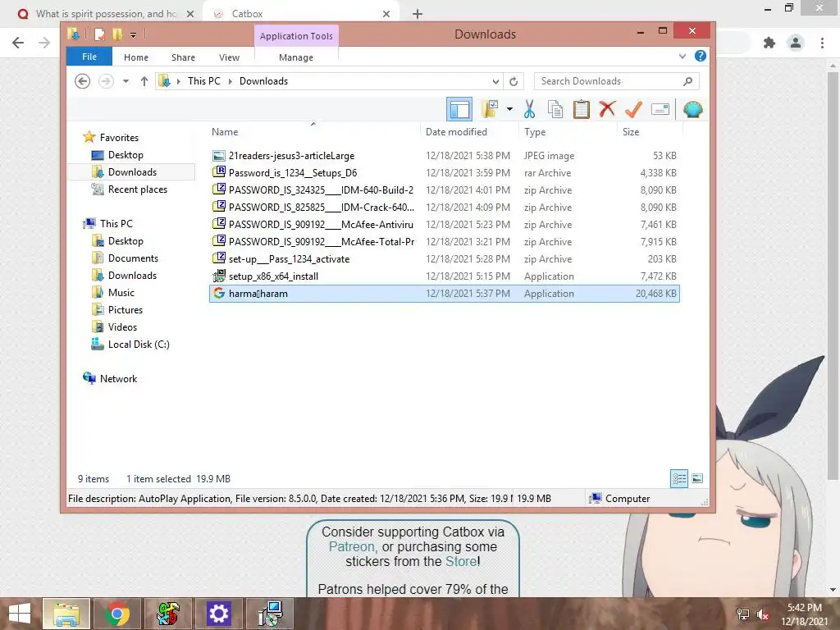Select Recent places in navigation pane
Image resolution: width=840 pixels, height=630 pixels.
137,189
